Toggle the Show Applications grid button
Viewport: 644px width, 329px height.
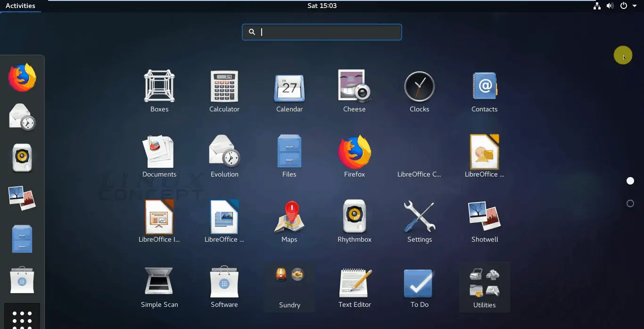pyautogui.click(x=22, y=318)
